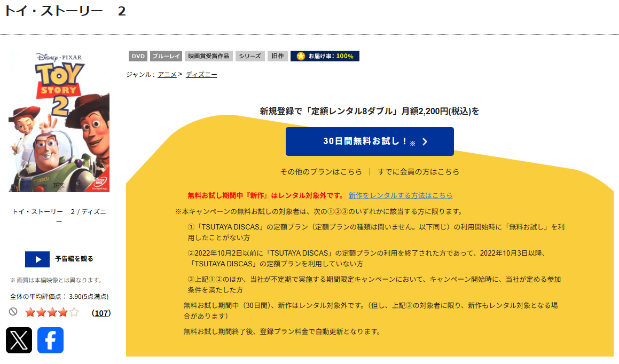Click the 旧作 label
The image size is (619, 364).
(277, 56)
